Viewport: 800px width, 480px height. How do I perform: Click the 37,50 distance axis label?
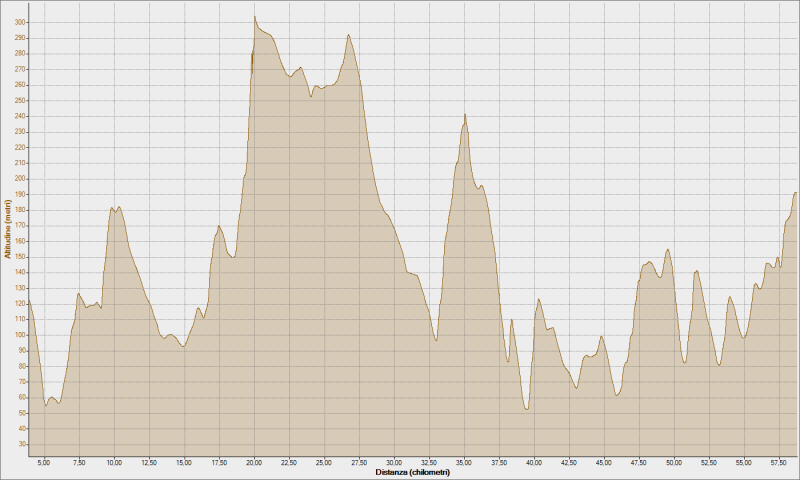point(499,463)
